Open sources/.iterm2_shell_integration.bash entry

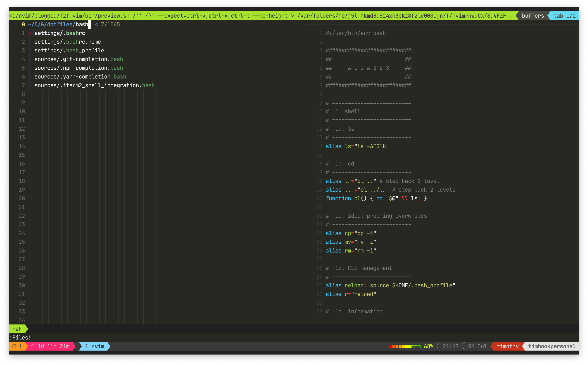click(x=94, y=85)
